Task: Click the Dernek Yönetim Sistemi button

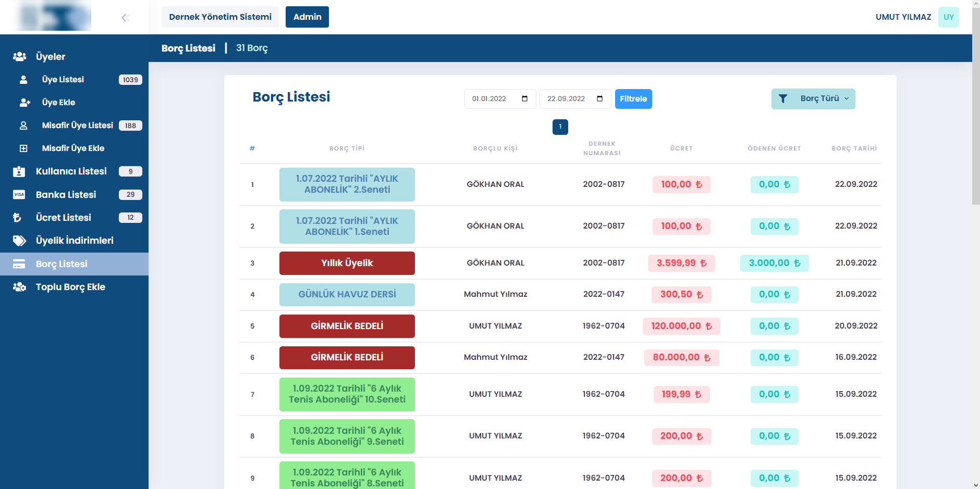Action: pyautogui.click(x=220, y=17)
